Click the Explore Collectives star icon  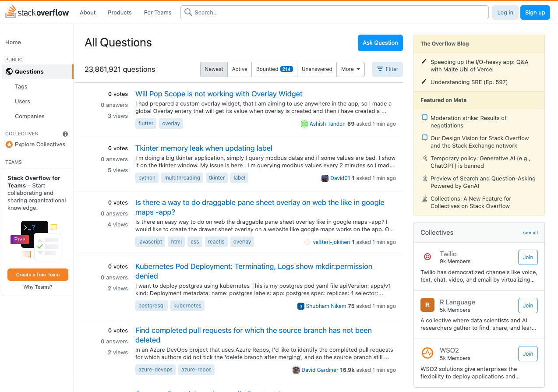point(9,144)
